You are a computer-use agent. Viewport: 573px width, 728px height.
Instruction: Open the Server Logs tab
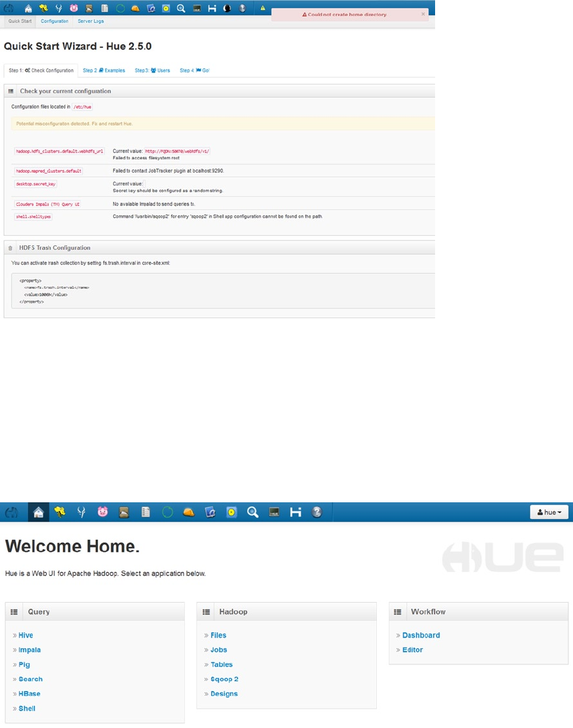pyautogui.click(x=90, y=21)
